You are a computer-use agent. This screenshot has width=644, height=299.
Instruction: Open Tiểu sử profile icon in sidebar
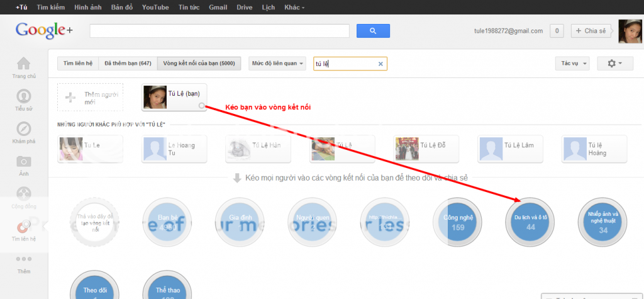23,96
